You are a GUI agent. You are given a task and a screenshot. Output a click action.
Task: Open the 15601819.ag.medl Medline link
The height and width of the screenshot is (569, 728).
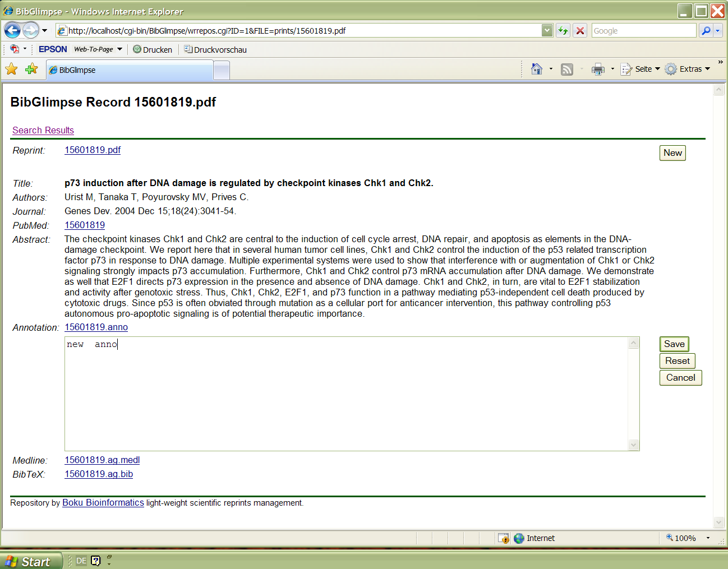[x=102, y=460]
